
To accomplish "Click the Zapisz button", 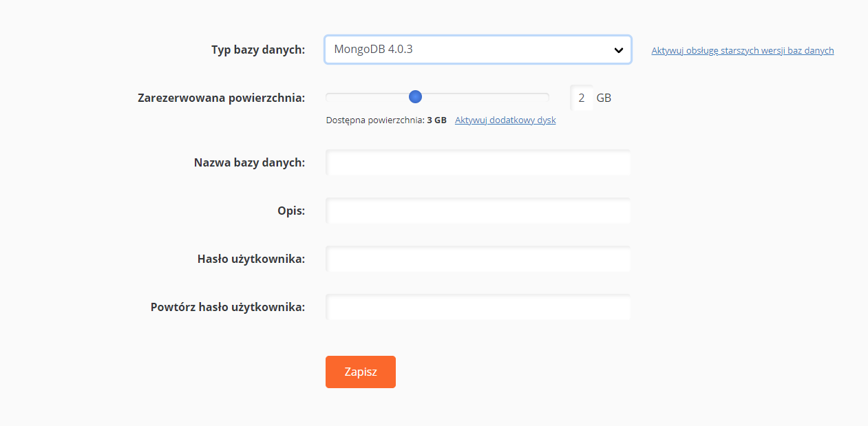I will click(x=360, y=372).
